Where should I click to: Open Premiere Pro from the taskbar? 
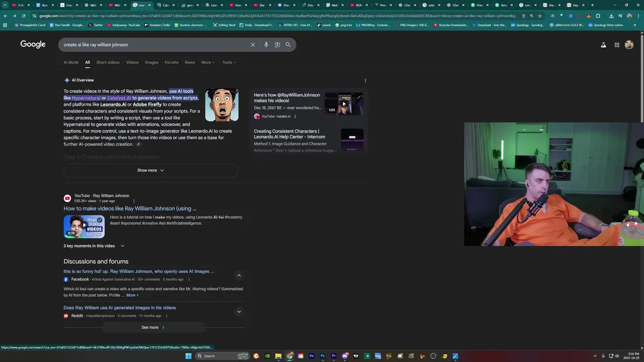(334, 356)
